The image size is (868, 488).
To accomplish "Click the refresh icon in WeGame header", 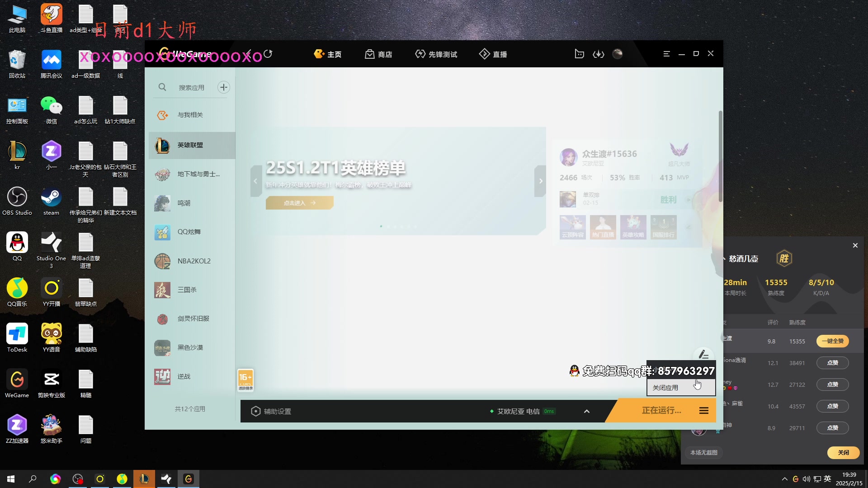I will click(268, 54).
